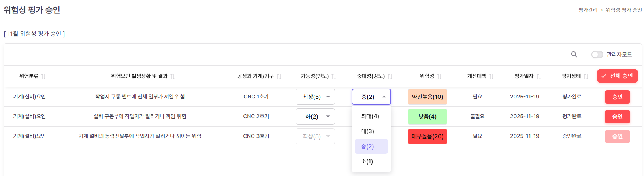Screen dimensions: 644x176
Task: Sort by 위험분류 column sort icon
Action: click(x=43, y=76)
